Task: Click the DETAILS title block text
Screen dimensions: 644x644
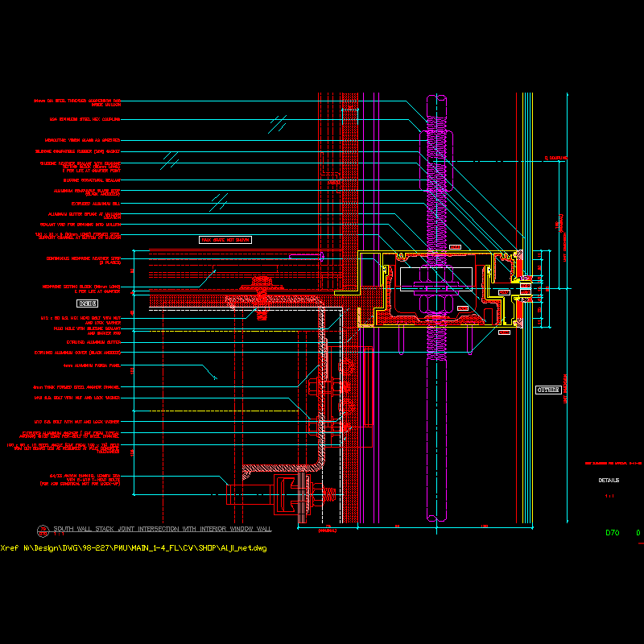Action: coord(609,481)
